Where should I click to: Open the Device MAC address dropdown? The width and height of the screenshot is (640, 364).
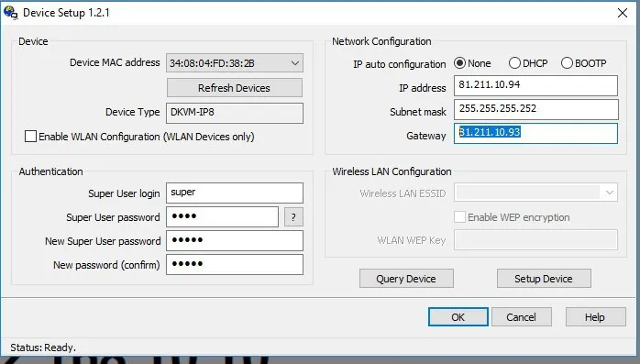pos(235,63)
